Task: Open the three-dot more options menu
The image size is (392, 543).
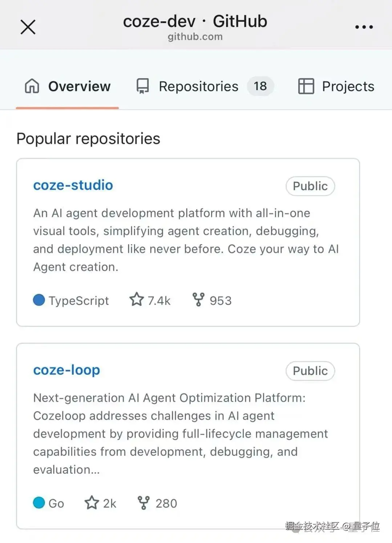Action: click(364, 27)
